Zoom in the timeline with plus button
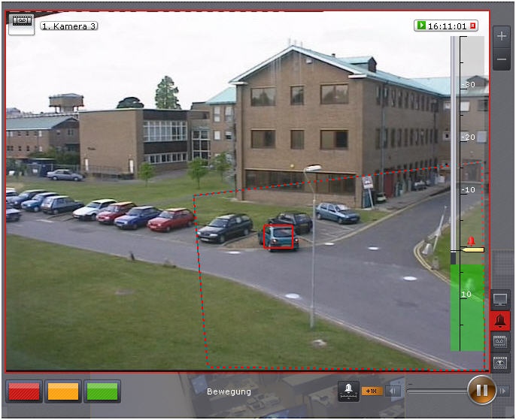 502,35
